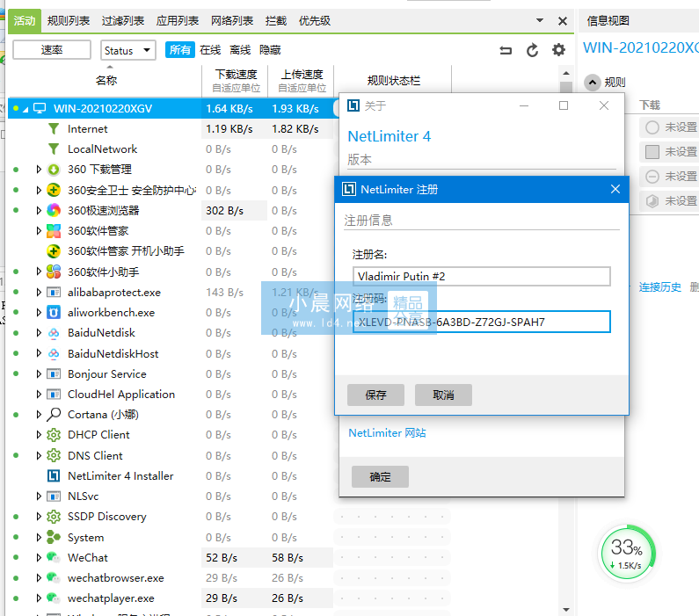Switch to the 拦截 tab
Screen dimensions: 699x616
click(276, 20)
